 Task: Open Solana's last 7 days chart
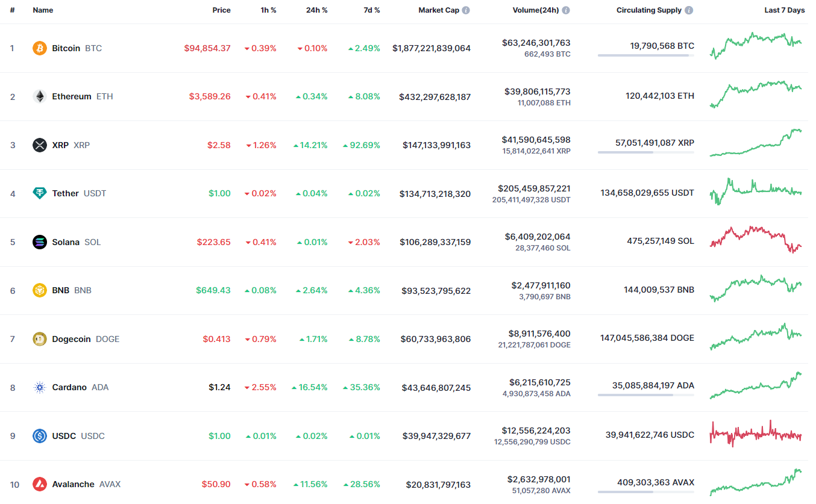(756, 240)
